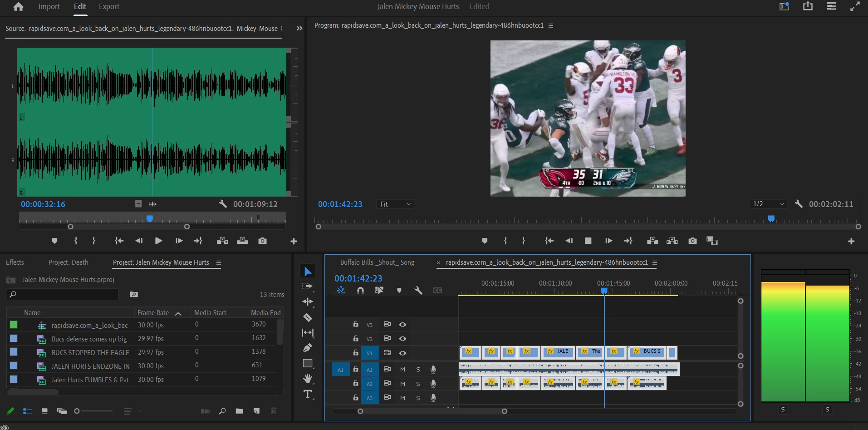Open the Effects panel tab
This screenshot has width=868, height=430.
point(15,262)
